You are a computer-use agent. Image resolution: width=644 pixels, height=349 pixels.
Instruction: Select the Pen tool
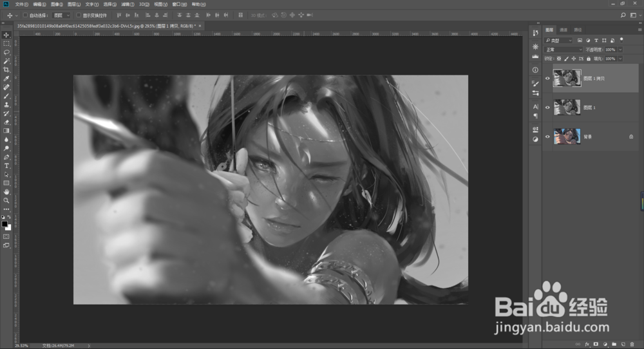click(6, 157)
